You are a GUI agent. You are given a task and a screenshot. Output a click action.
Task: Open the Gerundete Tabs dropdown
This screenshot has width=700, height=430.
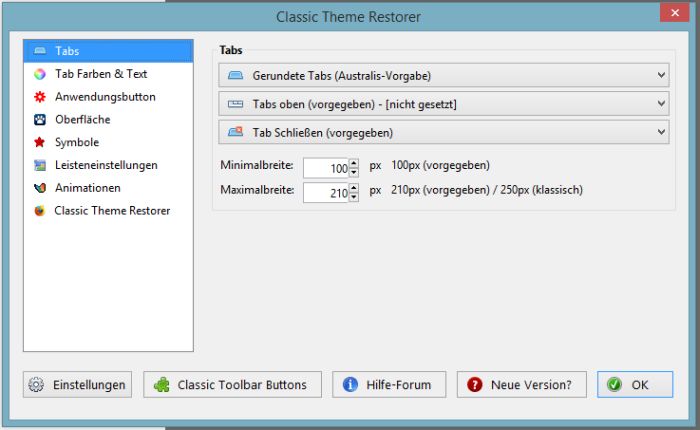click(x=444, y=75)
